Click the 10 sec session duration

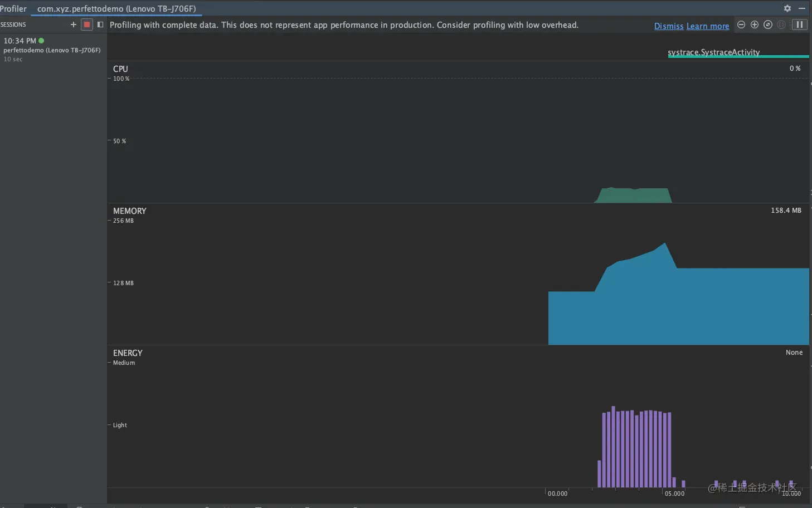[x=13, y=59]
